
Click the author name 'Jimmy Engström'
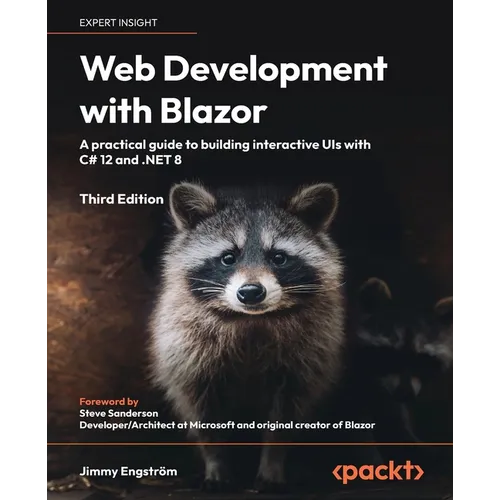point(128,472)
